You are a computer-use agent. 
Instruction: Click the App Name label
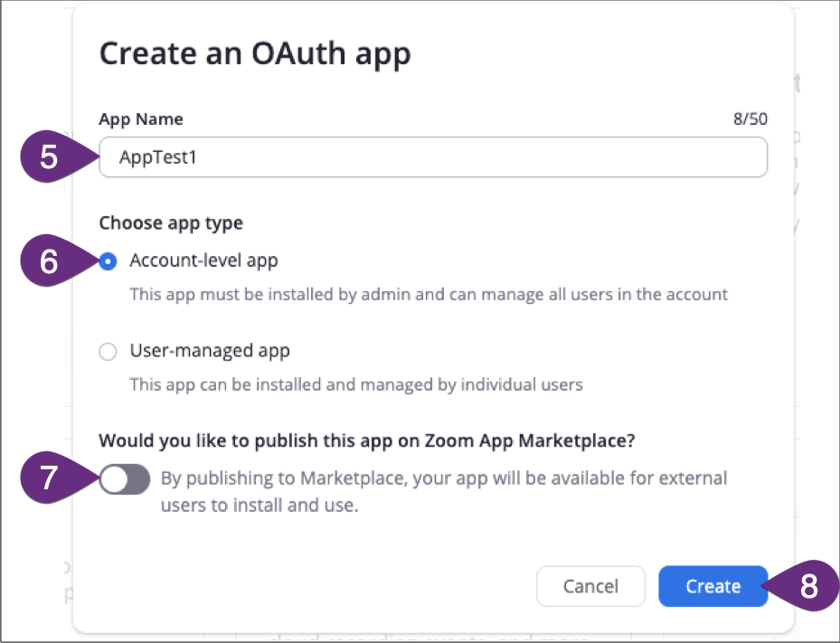pyautogui.click(x=140, y=118)
